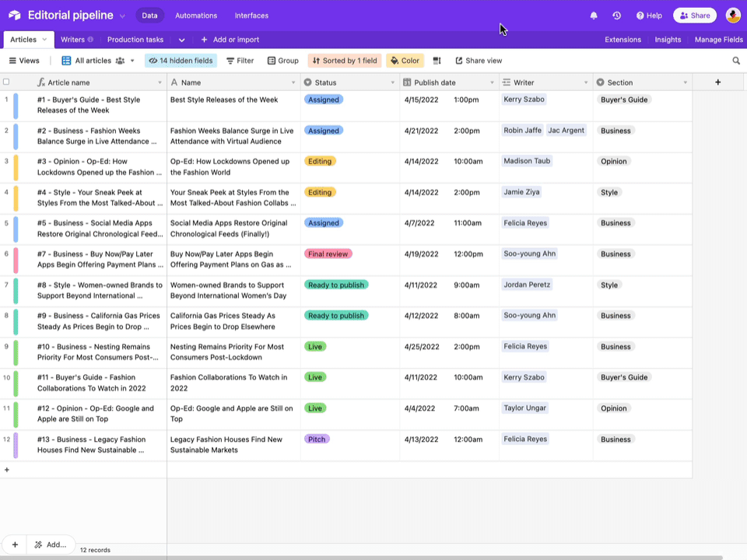This screenshot has width=747, height=560.
Task: Click the search magnifier icon
Action: click(x=736, y=60)
